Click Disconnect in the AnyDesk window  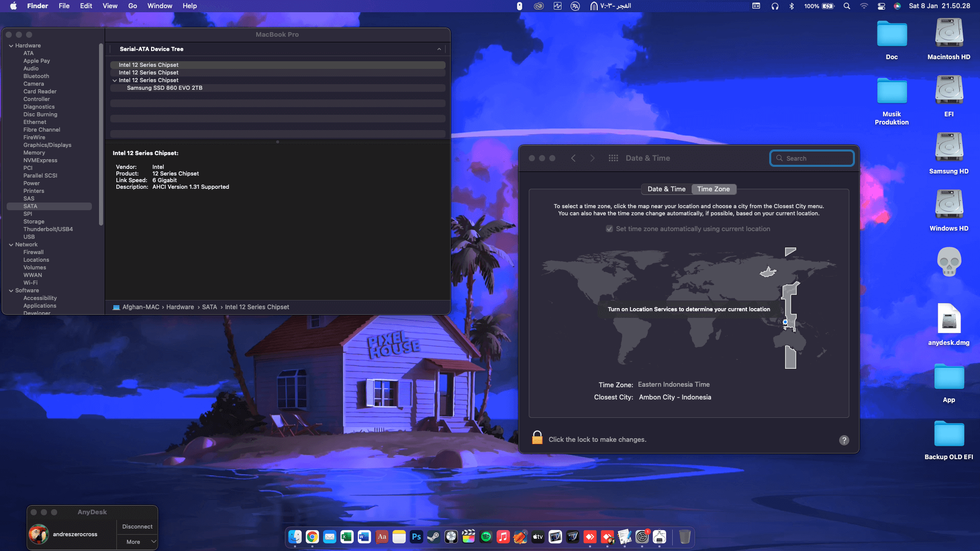tap(136, 526)
